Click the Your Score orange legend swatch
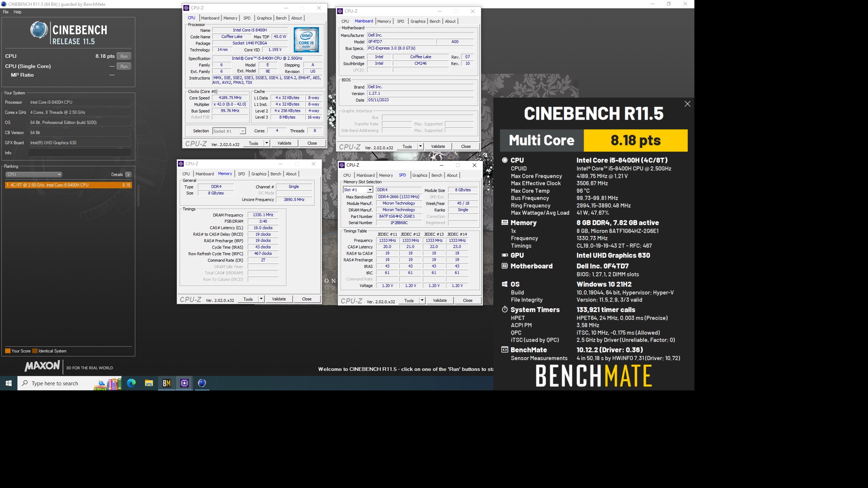The height and width of the screenshot is (488, 868). coord(8,351)
